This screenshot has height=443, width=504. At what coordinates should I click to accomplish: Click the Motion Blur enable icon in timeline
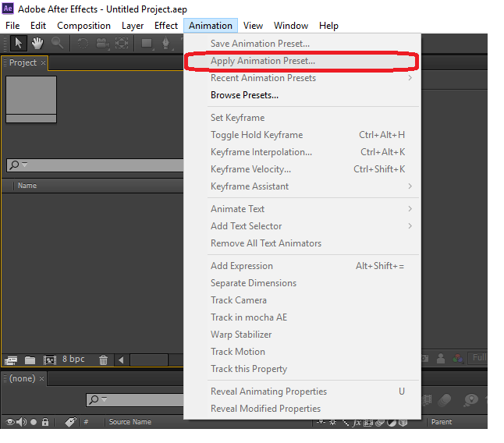pos(445,400)
